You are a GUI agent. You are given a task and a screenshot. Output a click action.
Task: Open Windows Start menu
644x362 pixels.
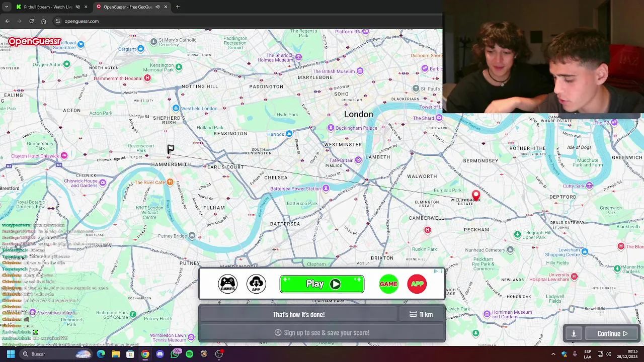pos(11,354)
